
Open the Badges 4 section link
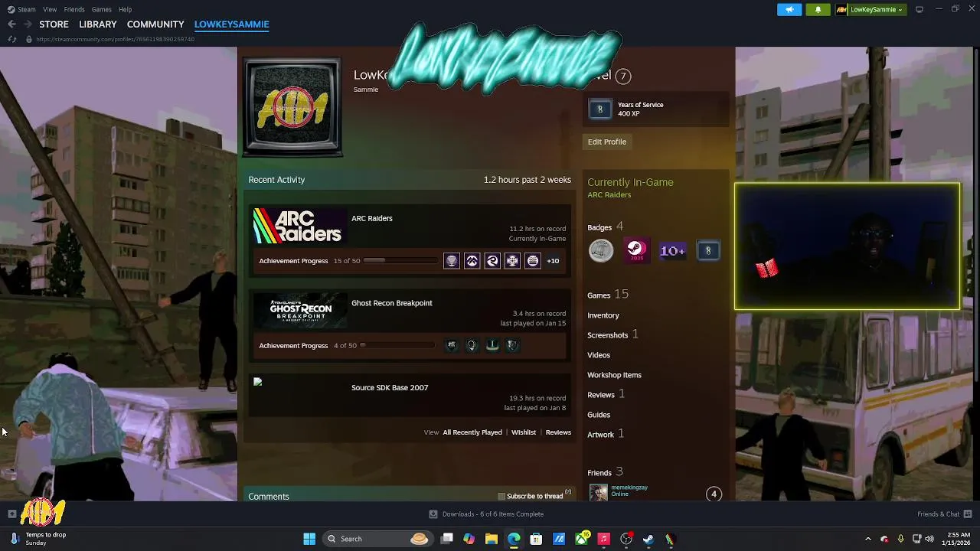(605, 227)
